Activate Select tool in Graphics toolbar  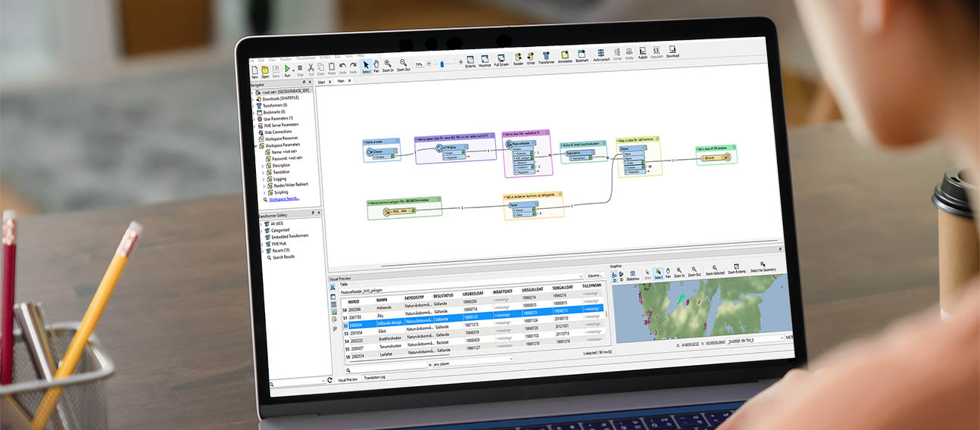(658, 273)
